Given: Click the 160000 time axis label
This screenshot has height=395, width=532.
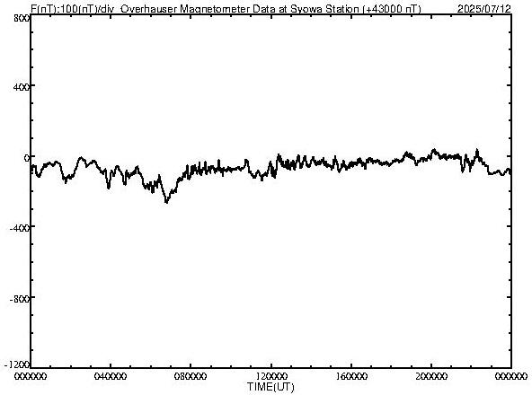Looking at the screenshot, I should click(351, 376).
